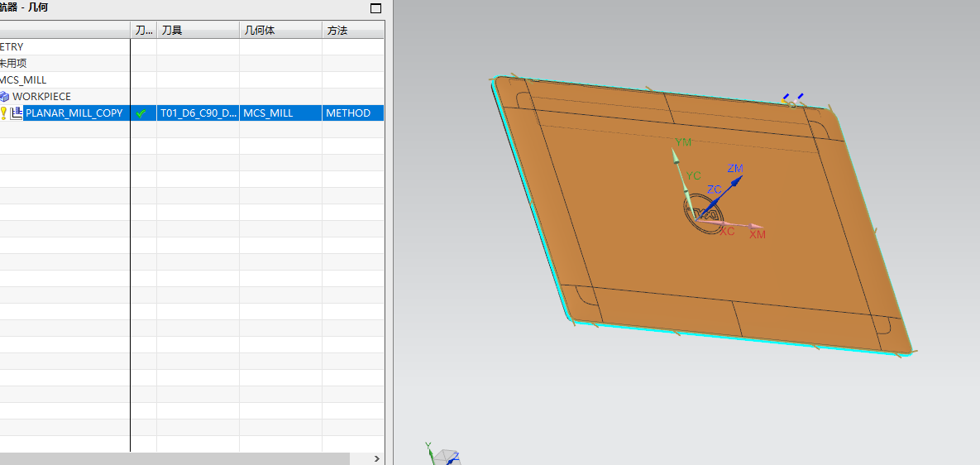Click the 几何体 column header
This screenshot has width=980, height=465.
click(280, 30)
